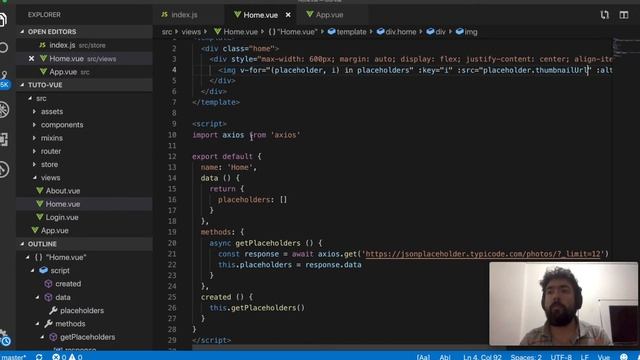This screenshot has height=360, width=640.
Task: Change language mode via Vue status item
Action: [x=604, y=357]
